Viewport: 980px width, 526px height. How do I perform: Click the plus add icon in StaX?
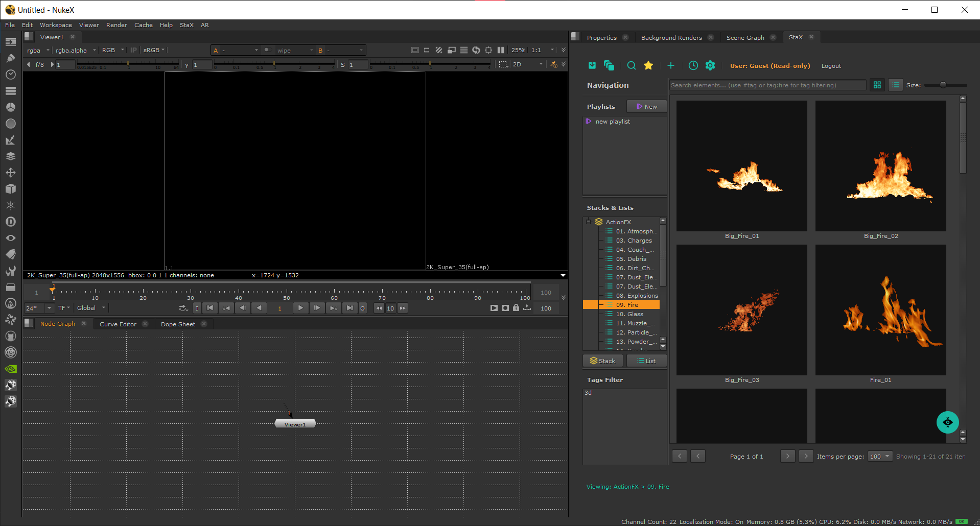671,65
